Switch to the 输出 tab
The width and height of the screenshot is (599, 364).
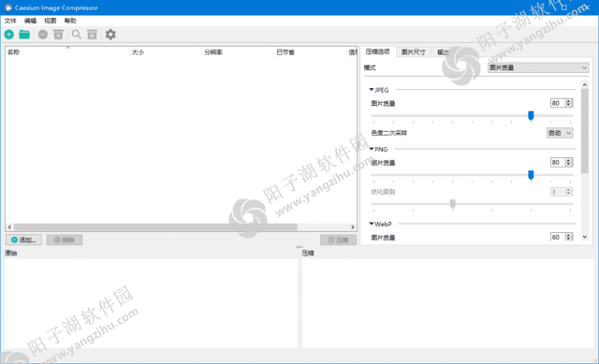pyautogui.click(x=443, y=52)
